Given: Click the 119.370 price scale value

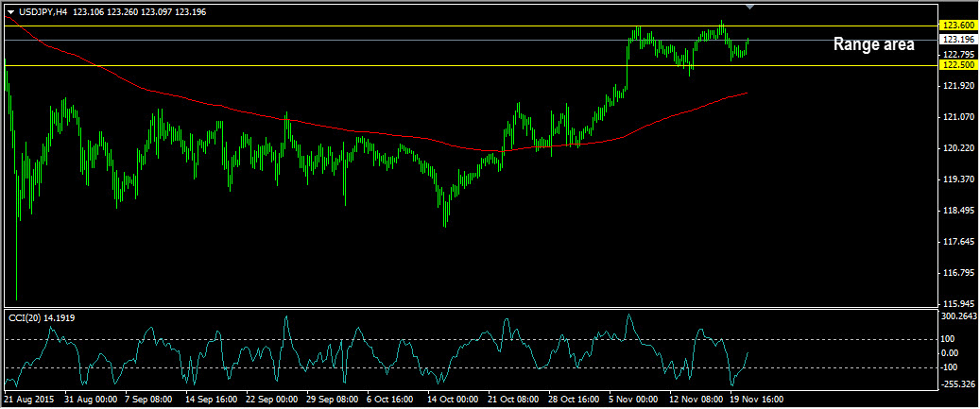Looking at the screenshot, I should click(958, 179).
